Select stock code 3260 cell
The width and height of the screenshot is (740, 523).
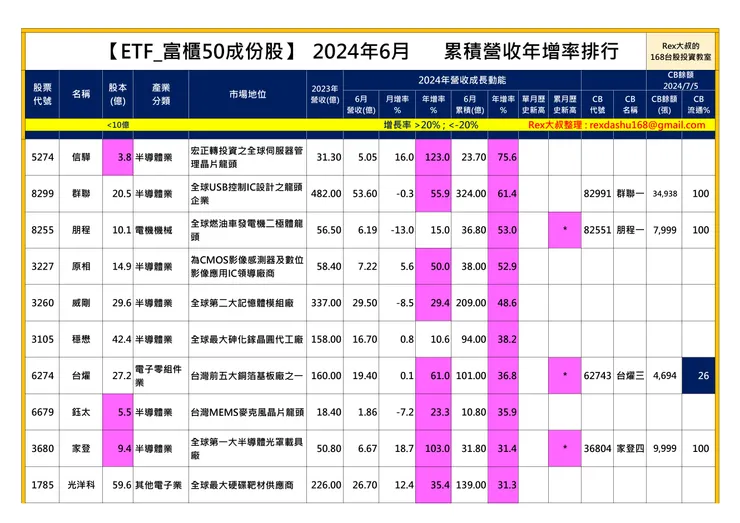pyautogui.click(x=42, y=303)
